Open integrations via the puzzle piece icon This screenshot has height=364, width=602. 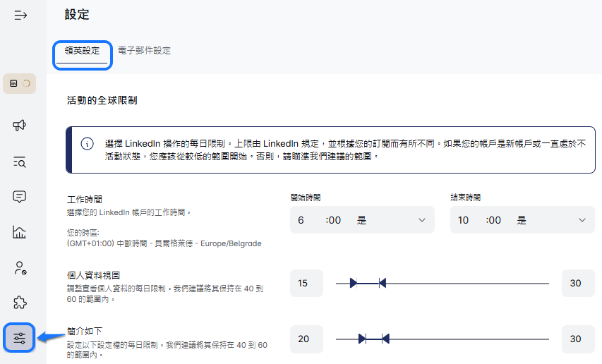coord(20,303)
